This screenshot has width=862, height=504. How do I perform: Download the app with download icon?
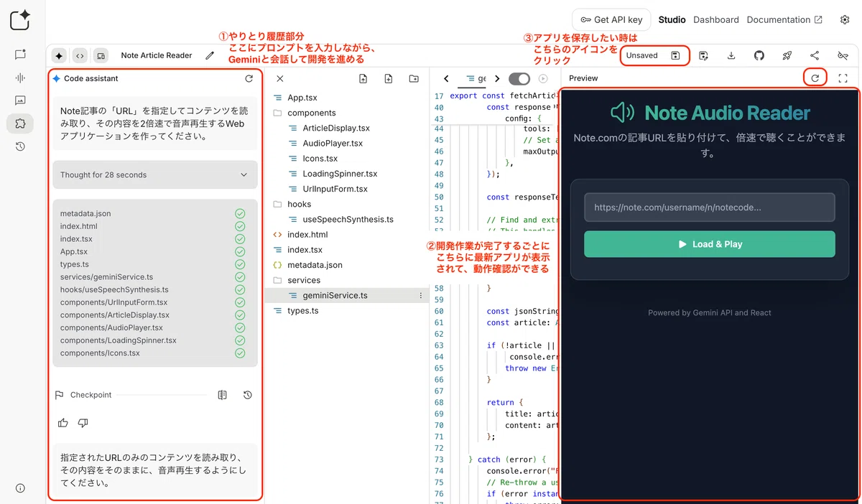point(731,55)
